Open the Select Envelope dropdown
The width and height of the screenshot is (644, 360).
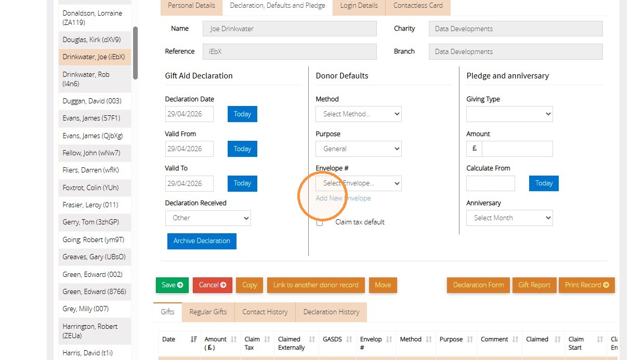point(359,183)
